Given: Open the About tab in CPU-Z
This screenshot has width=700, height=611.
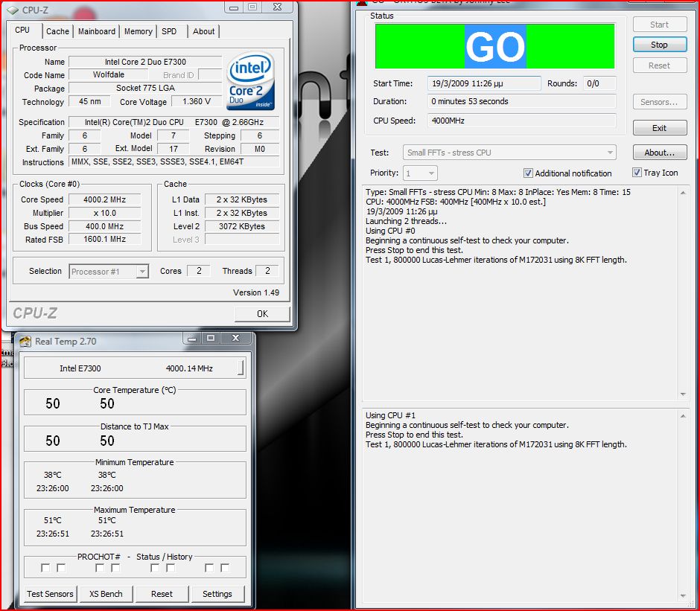Looking at the screenshot, I should (203, 31).
